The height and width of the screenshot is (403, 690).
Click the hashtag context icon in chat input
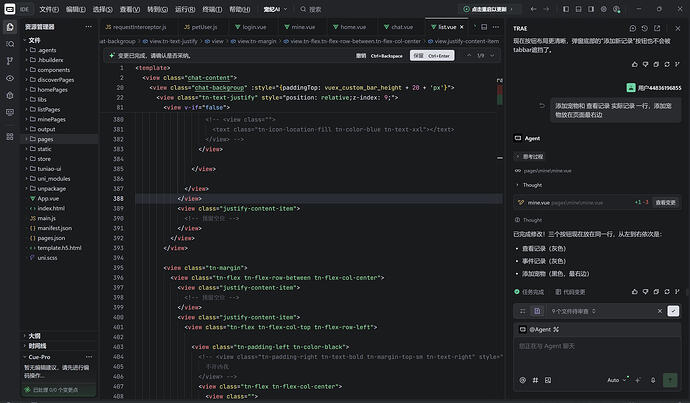point(535,380)
